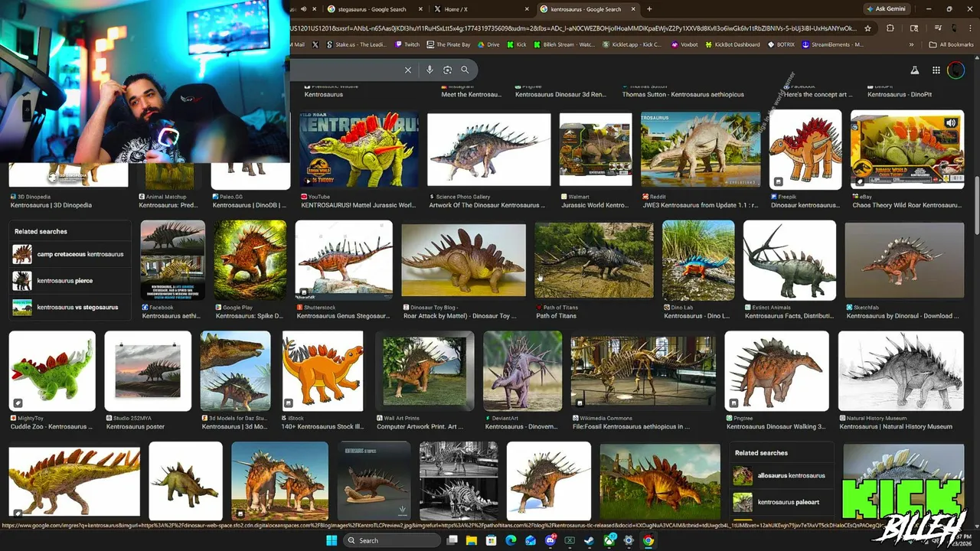Open KickBot Dashboard bookmark
The width and height of the screenshot is (980, 551).
[x=733, y=44]
